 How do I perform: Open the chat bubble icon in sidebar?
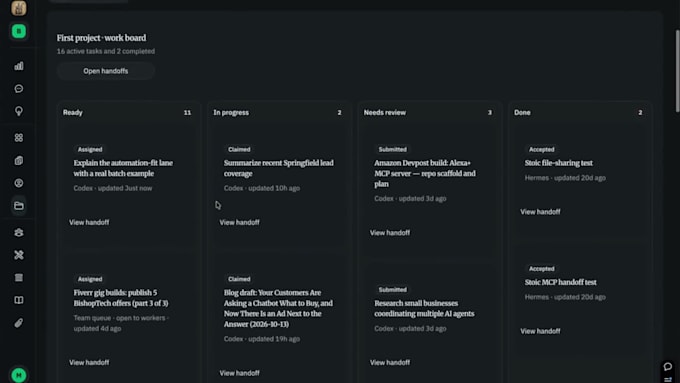[19, 88]
